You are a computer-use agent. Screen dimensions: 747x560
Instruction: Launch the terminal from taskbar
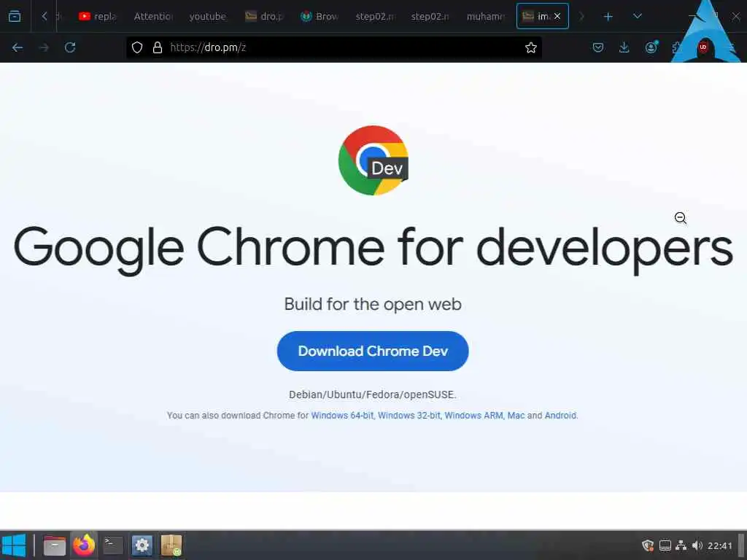tap(113, 545)
